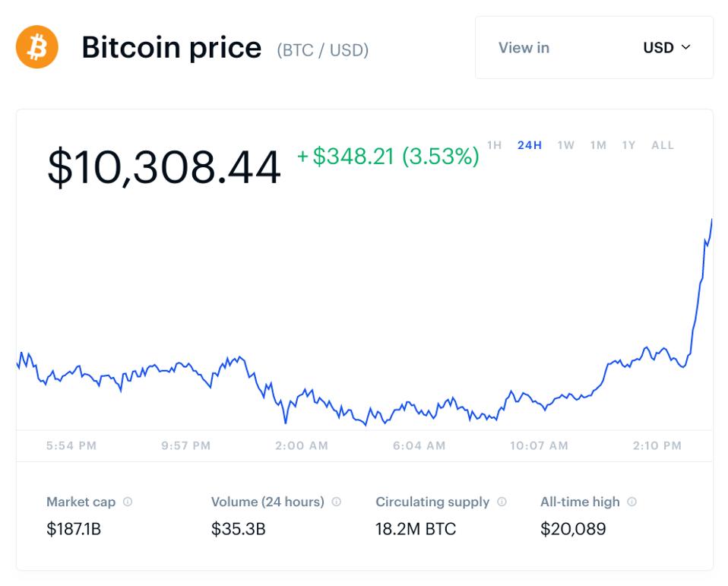Click the Bitcoin price heading
728x586 pixels.
[172, 48]
